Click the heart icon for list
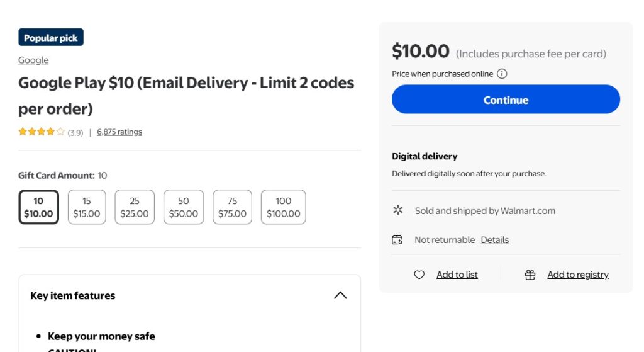 click(x=419, y=275)
